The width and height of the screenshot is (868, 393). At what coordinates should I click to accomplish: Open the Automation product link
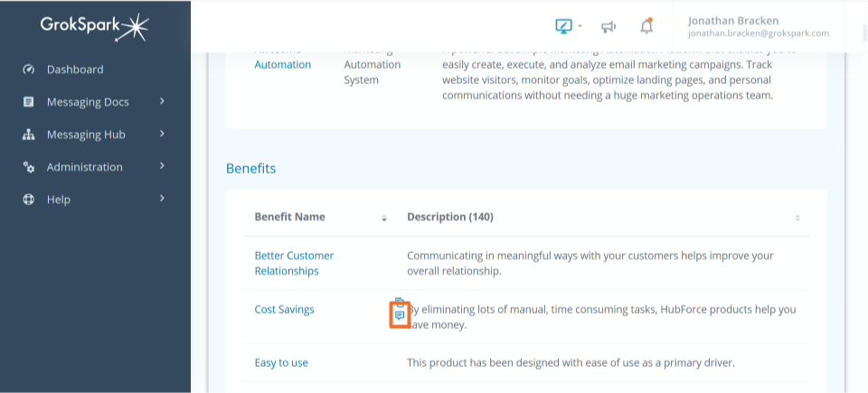(282, 64)
